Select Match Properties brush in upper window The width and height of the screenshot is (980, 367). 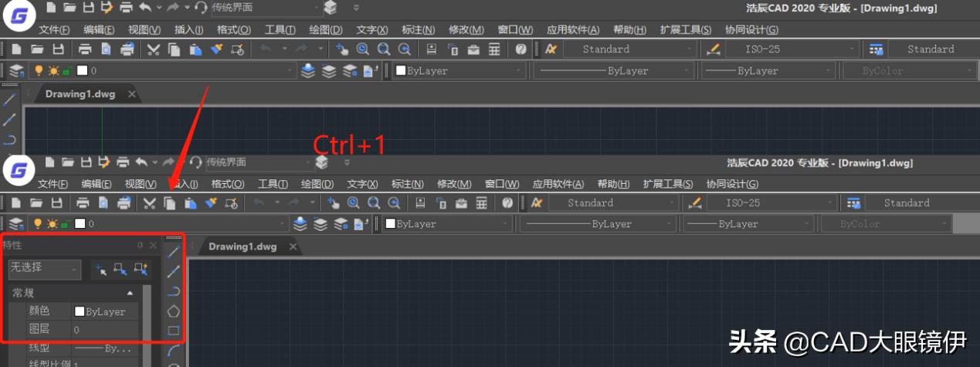point(216,49)
